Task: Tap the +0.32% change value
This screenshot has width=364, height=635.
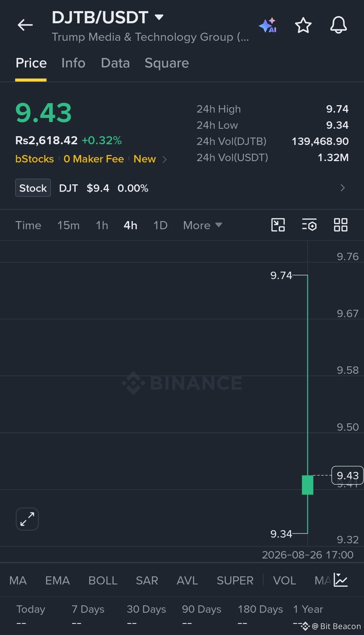Action: tap(102, 140)
